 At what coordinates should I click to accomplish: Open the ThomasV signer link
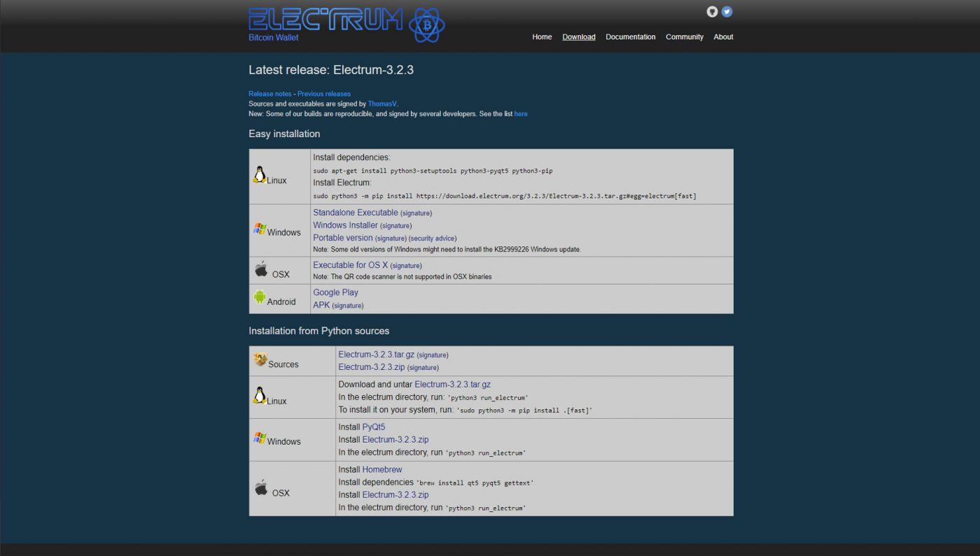(x=382, y=104)
